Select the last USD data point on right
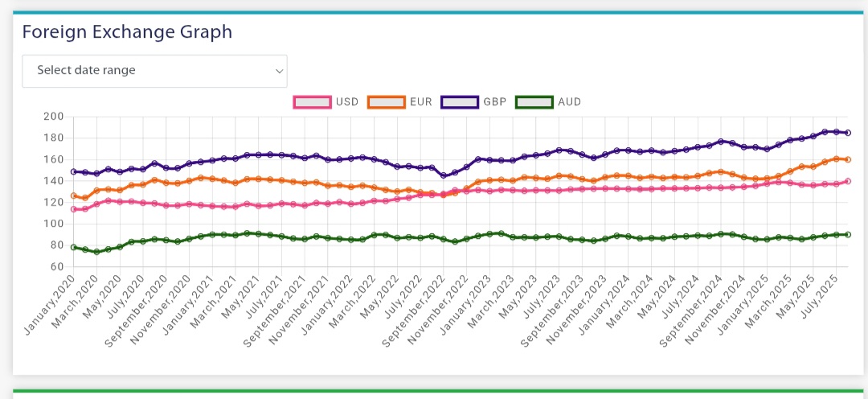 point(848,181)
